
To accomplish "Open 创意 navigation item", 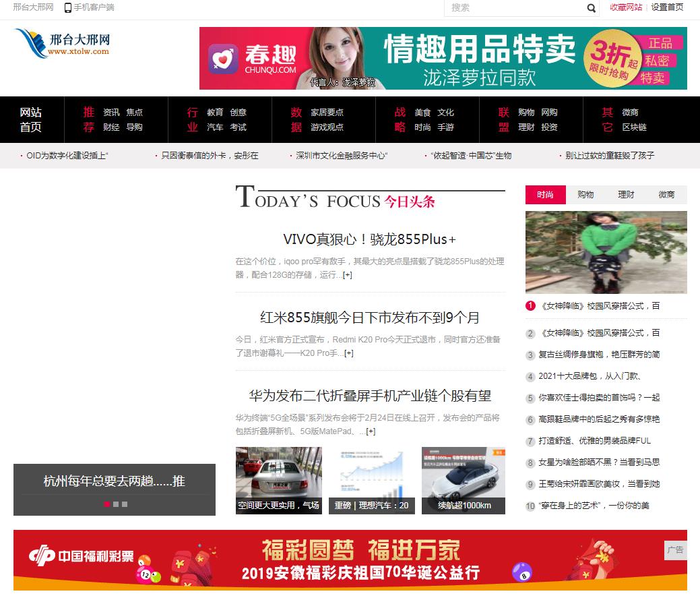I will point(238,113).
